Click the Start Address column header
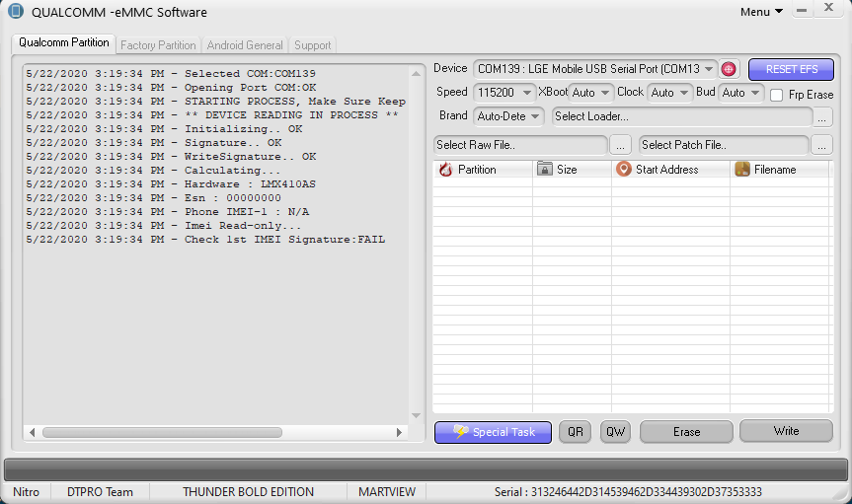Image resolution: width=852 pixels, height=504 pixels. pyautogui.click(x=670, y=170)
